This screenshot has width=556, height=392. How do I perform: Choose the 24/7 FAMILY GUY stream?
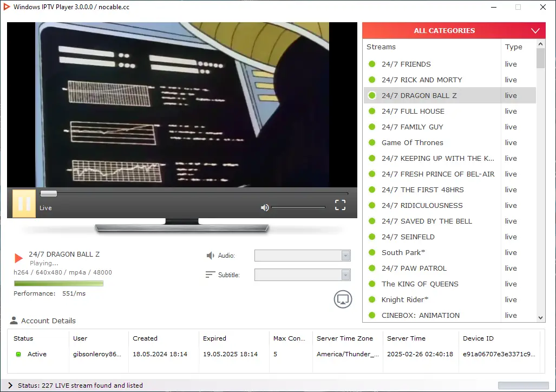pos(450,127)
